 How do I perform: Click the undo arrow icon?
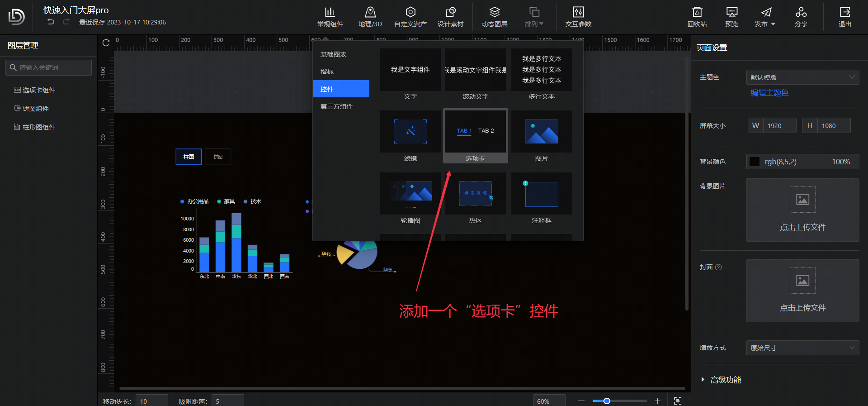(51, 22)
